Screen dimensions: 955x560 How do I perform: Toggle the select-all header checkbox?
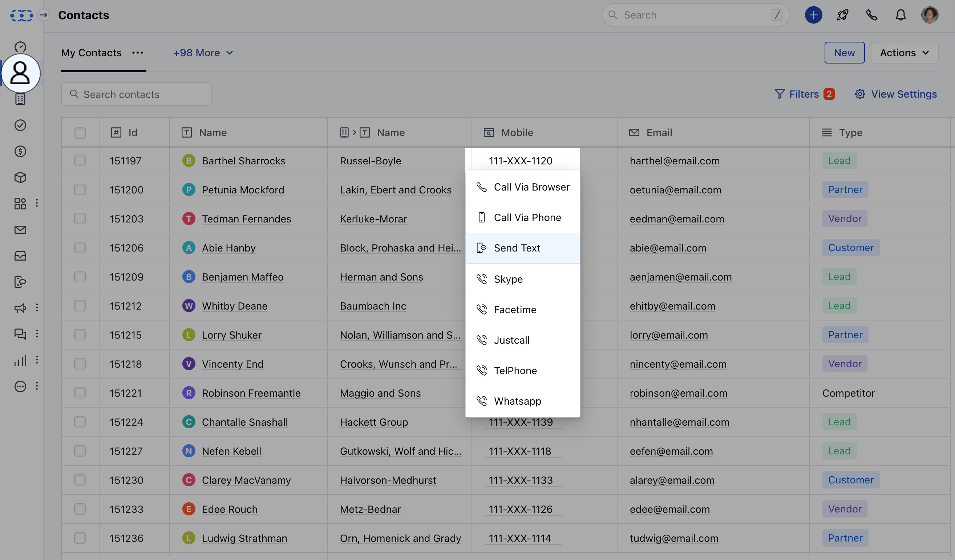(80, 133)
